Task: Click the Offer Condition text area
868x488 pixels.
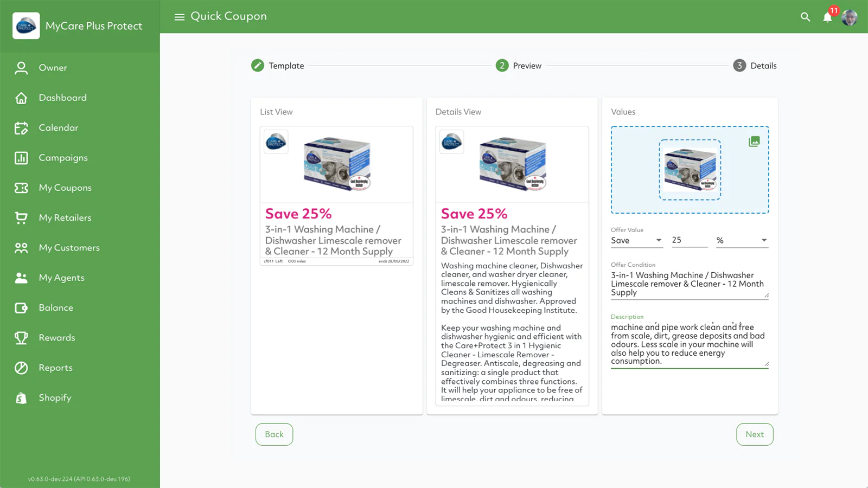Action: pos(690,284)
